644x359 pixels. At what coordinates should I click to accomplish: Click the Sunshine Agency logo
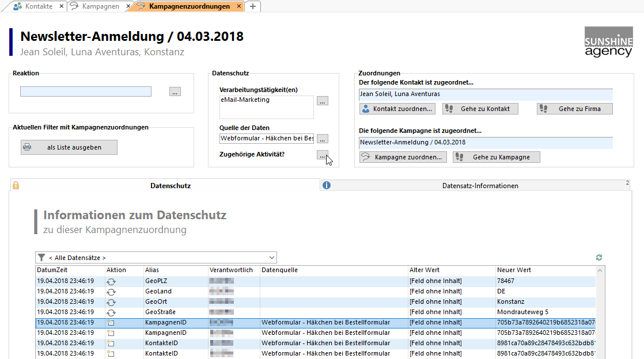coord(608,42)
